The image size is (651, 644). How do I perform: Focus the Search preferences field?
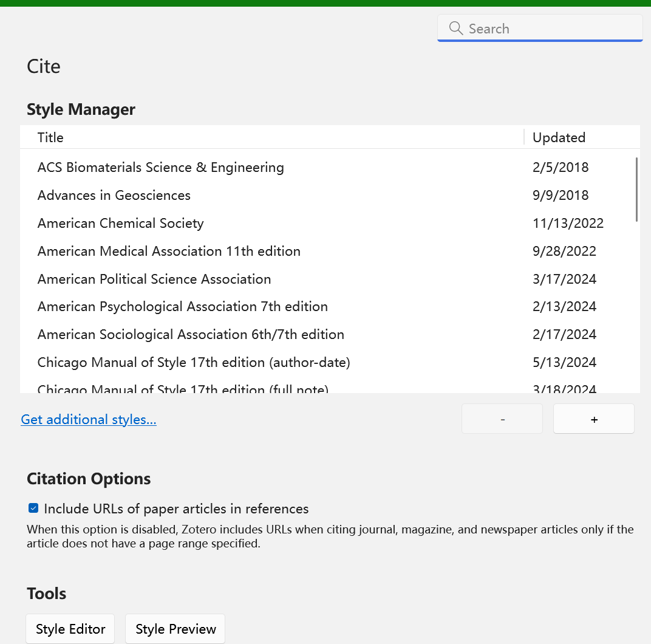[x=540, y=29]
